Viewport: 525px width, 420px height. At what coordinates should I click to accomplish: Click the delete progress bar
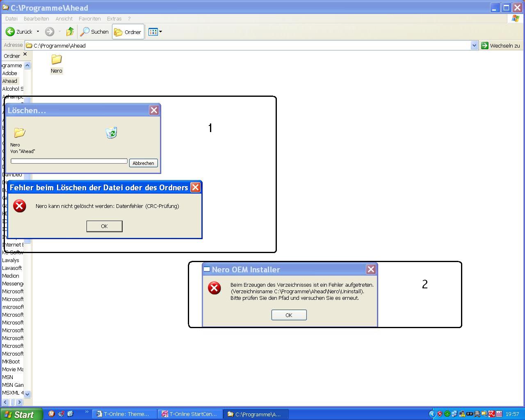click(69, 161)
